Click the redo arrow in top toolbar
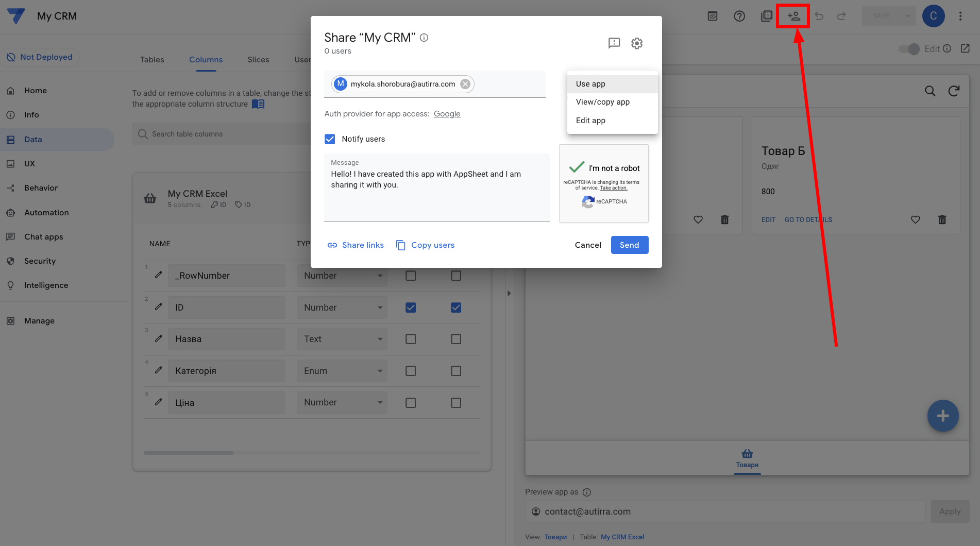Viewport: 980px width, 546px height. [x=841, y=16]
